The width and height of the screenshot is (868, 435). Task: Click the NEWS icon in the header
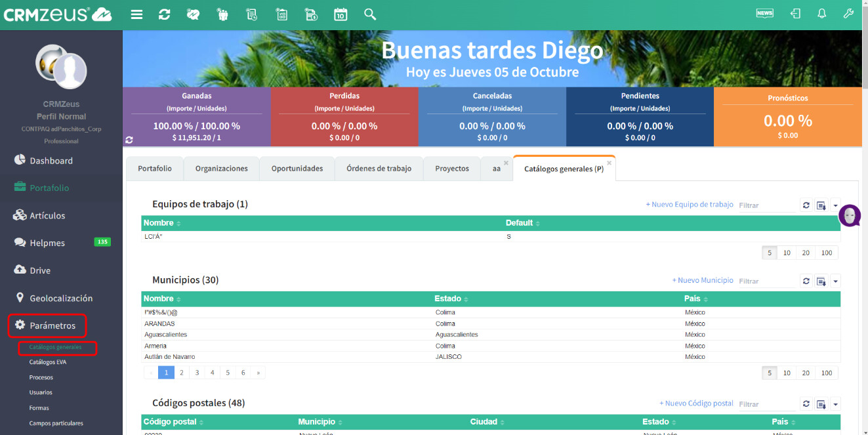pos(764,14)
